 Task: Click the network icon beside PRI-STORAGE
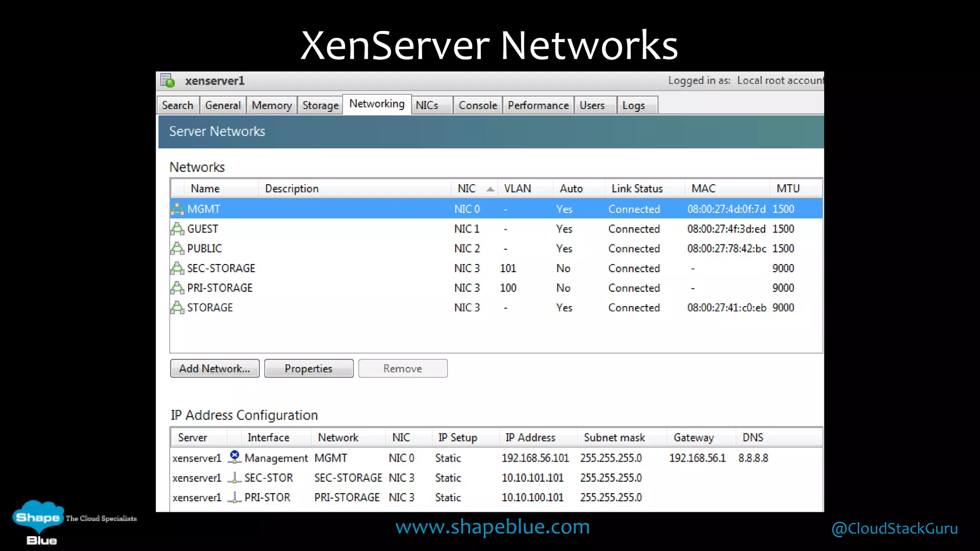(177, 287)
